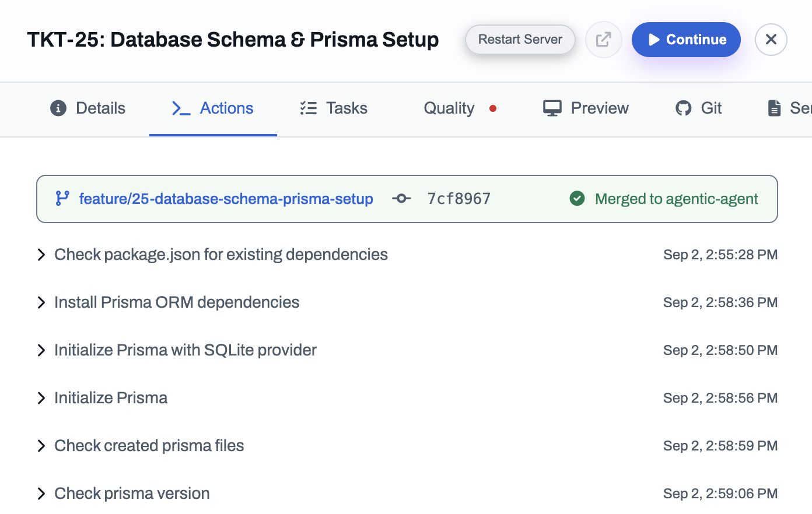Open the feature/25-database-schema-prisma-setup branch link

click(226, 199)
